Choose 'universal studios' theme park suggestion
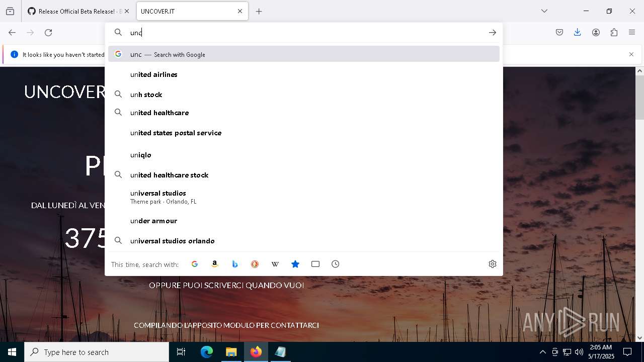This screenshot has height=362, width=644. (303, 197)
